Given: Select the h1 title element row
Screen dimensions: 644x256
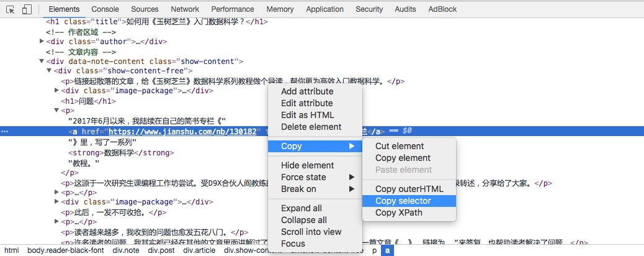Looking at the screenshot, I should pyautogui.click(x=156, y=22).
